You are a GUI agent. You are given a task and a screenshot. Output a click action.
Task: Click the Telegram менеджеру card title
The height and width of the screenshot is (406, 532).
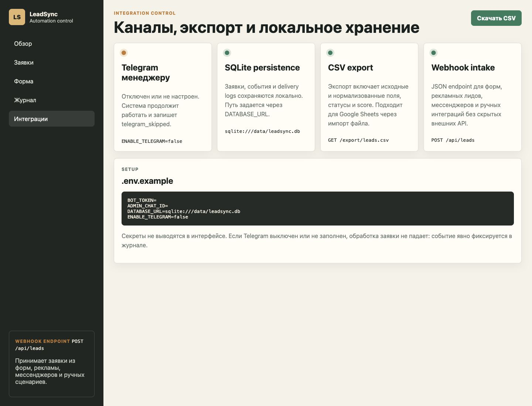tap(146, 72)
